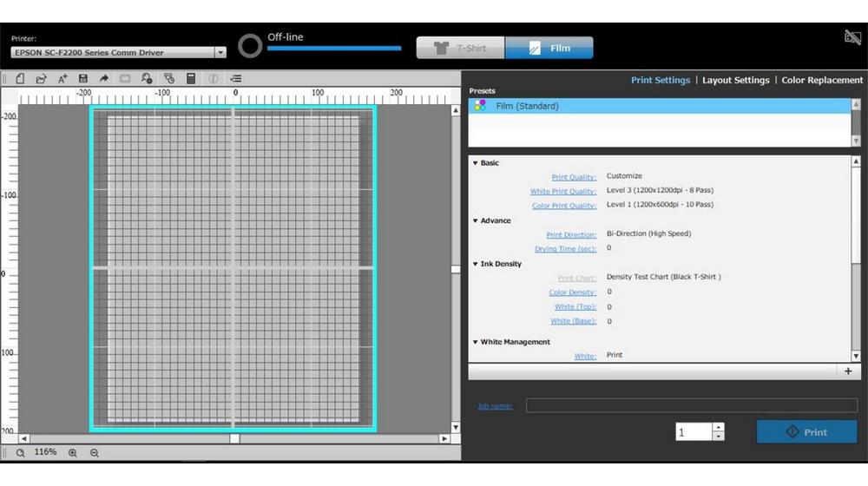Image resolution: width=868 pixels, height=486 pixels.
Task: Save the job with the floppy disk icon
Action: (x=83, y=79)
